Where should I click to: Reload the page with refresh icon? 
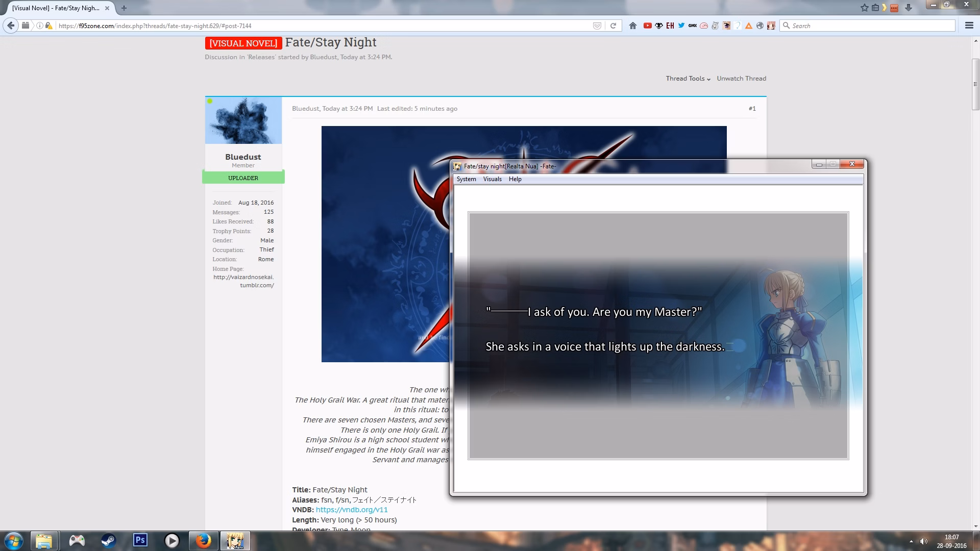[x=613, y=26]
